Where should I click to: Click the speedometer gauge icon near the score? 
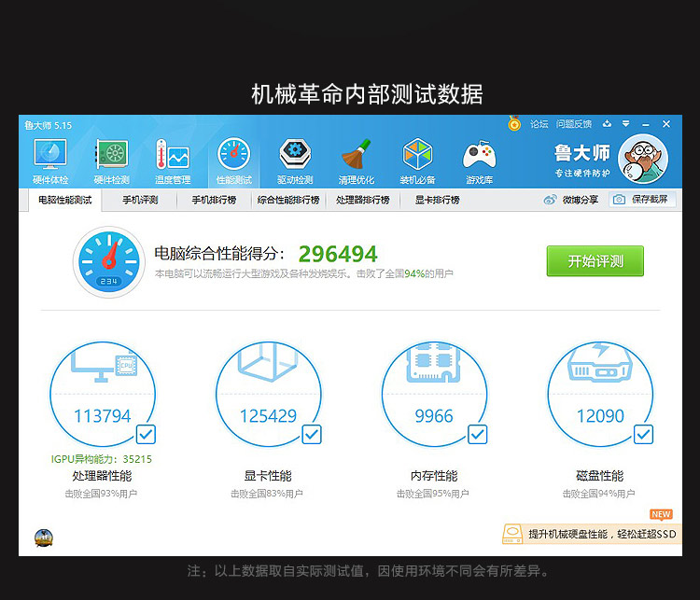click(x=109, y=261)
